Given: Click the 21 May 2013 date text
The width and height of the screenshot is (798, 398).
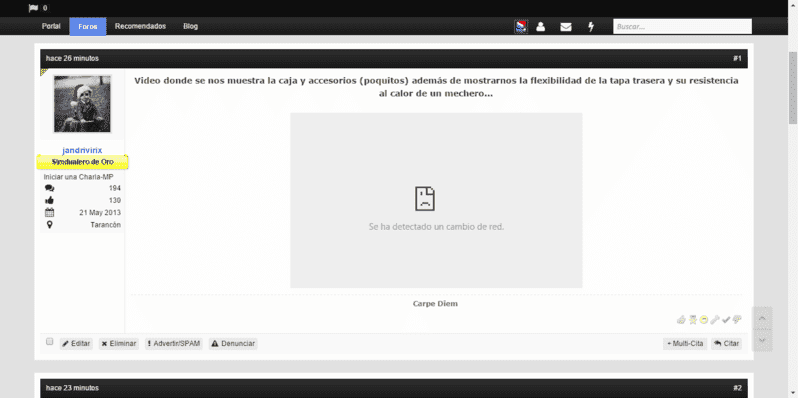Looking at the screenshot, I should (100, 213).
